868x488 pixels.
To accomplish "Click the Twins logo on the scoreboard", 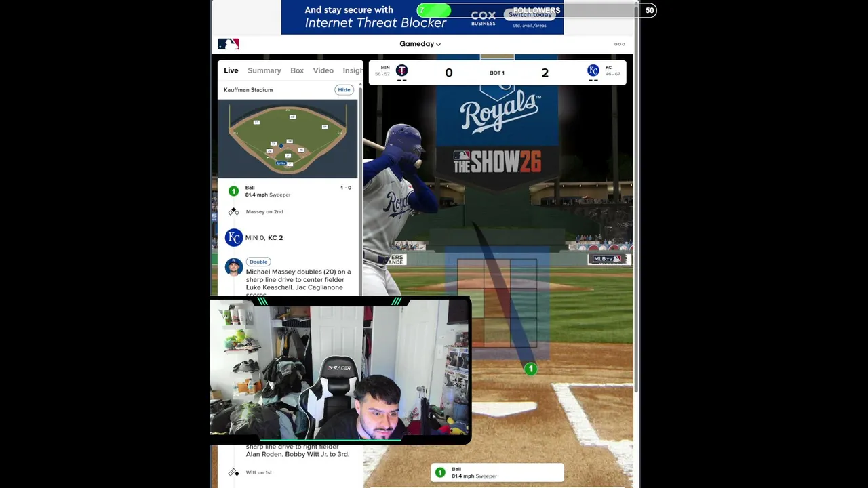I will click(x=401, y=70).
